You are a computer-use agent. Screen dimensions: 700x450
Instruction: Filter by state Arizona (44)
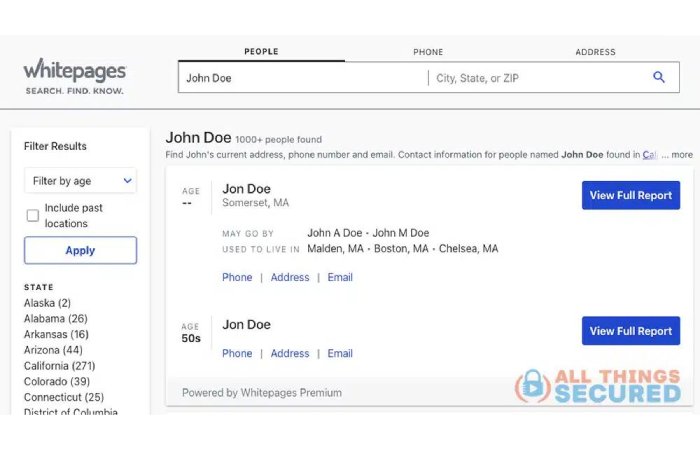pyautogui.click(x=53, y=350)
